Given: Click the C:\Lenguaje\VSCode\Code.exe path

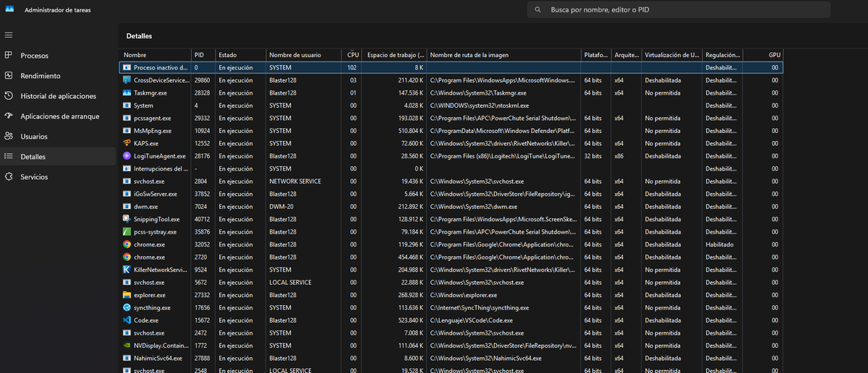Looking at the screenshot, I should [471, 320].
